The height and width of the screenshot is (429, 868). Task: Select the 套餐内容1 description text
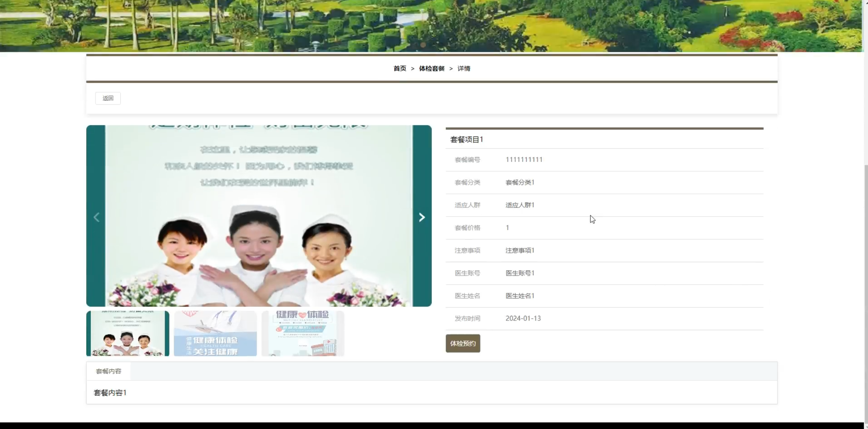(110, 392)
